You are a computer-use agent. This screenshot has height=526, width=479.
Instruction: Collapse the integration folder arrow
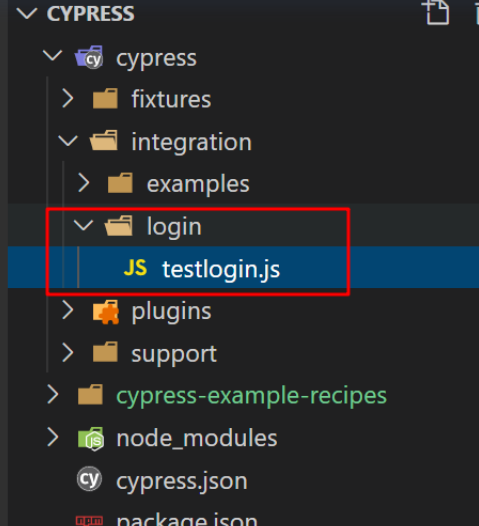click(x=68, y=141)
